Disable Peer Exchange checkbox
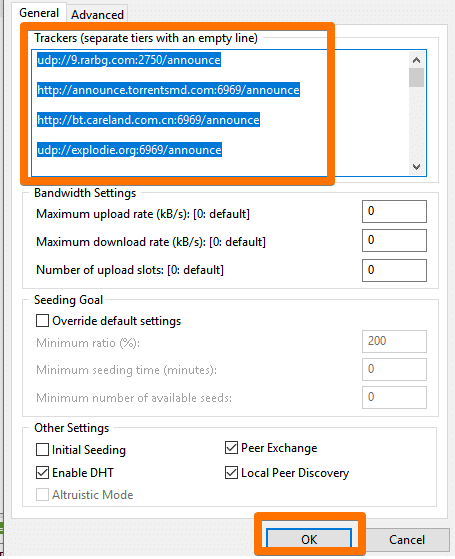Image resolution: width=455 pixels, height=559 pixels. point(231,447)
